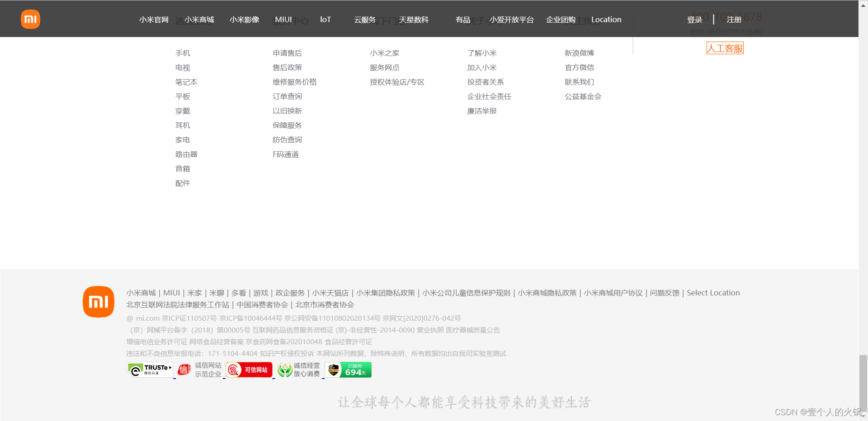Open 企业团购 in the top navigation
This screenshot has height=421, width=868.
pyautogui.click(x=561, y=20)
